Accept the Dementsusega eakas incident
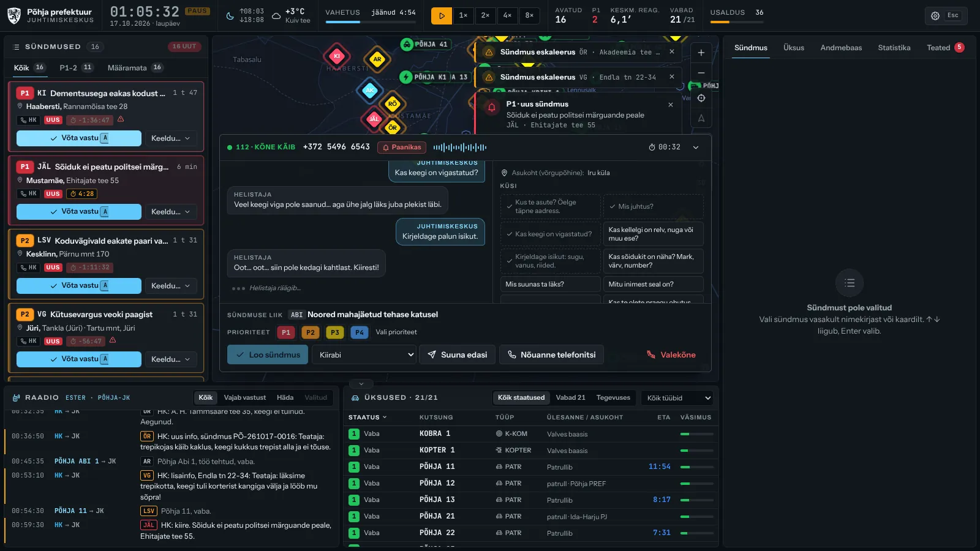The width and height of the screenshot is (980, 551). [79, 138]
